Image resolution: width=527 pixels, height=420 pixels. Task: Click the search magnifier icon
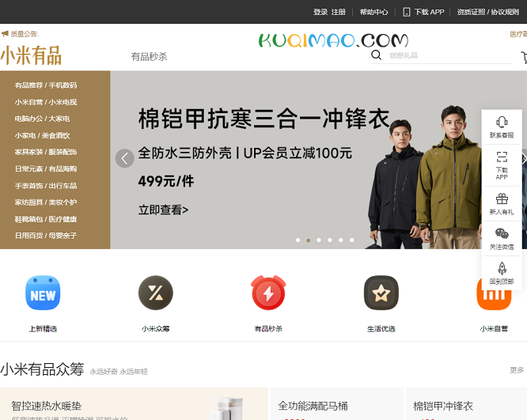point(376,55)
